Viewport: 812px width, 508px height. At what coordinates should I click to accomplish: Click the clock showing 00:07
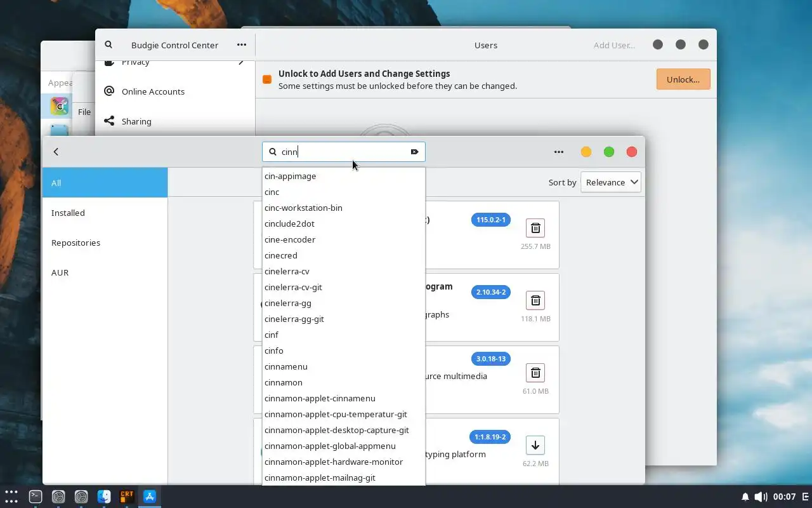point(785,497)
